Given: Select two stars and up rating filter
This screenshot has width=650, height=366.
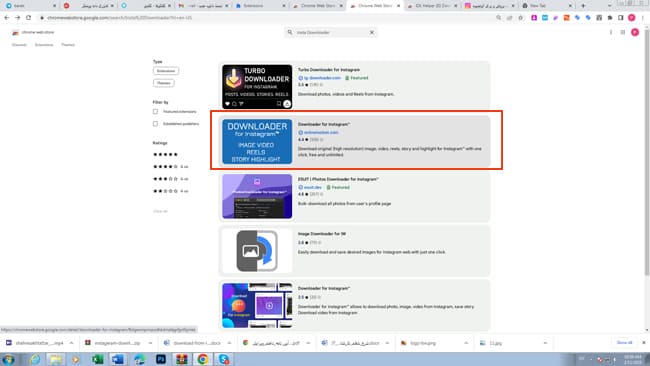Looking at the screenshot, I should pos(170,191).
